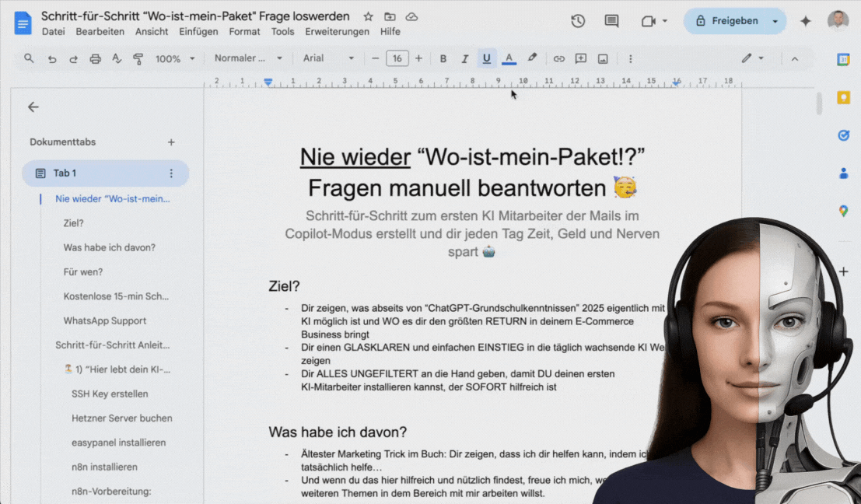
Task: Expand the Normaler text style dropdown
Action: pyautogui.click(x=248, y=58)
